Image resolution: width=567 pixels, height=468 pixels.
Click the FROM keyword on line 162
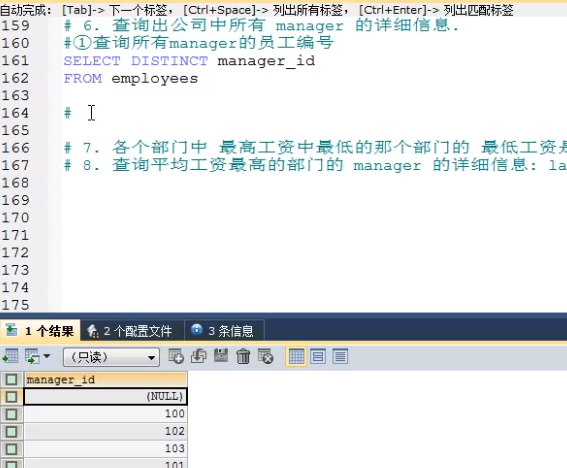click(x=83, y=78)
